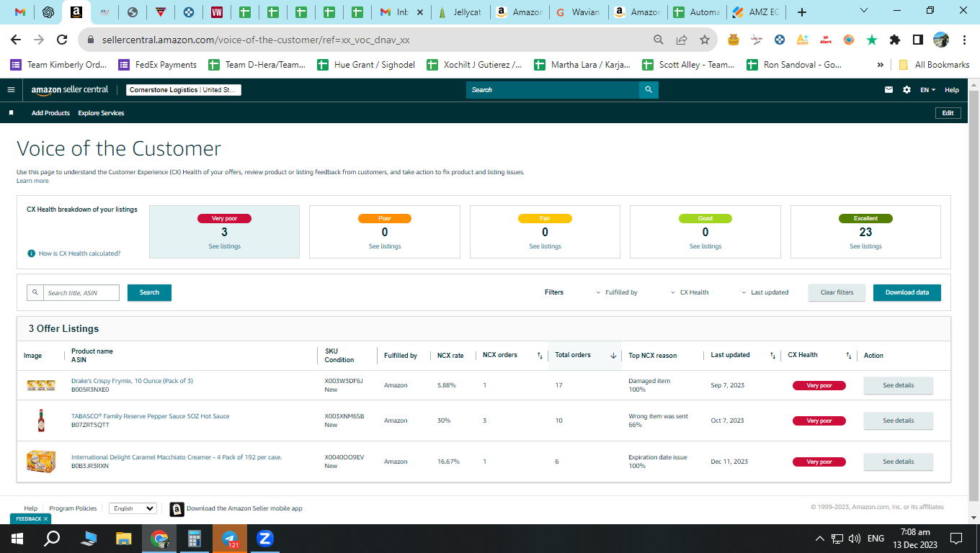The height and width of the screenshot is (553, 980).
Task: Go back to the previous page in Chrome
Action: click(16, 40)
